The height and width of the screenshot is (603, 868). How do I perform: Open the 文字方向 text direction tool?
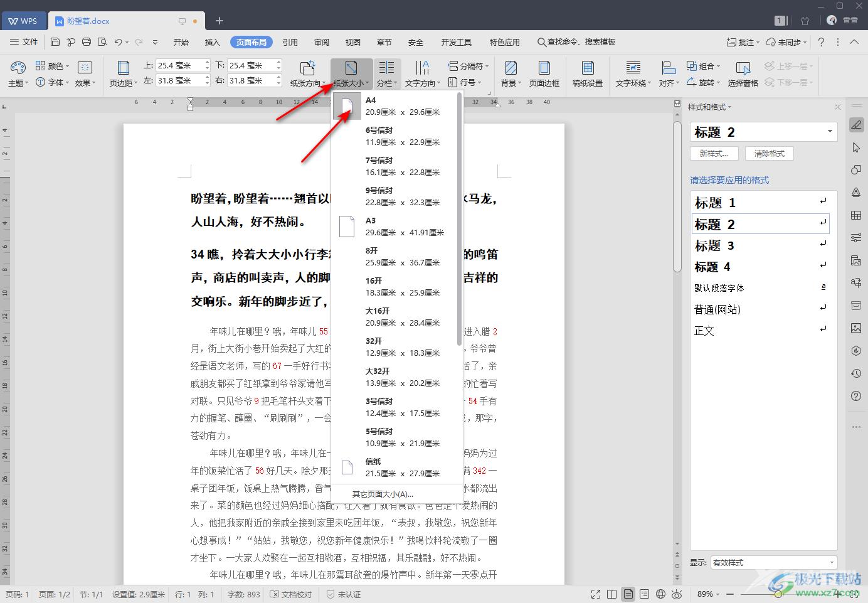pyautogui.click(x=422, y=73)
